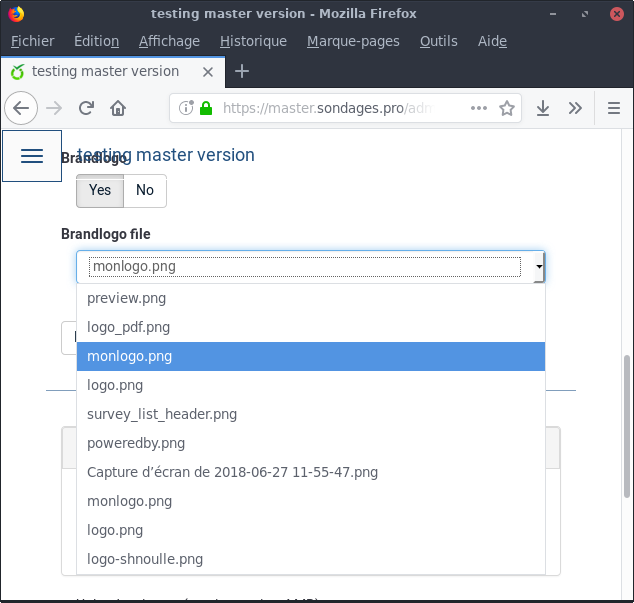Open the Marque-pages menu
Image resolution: width=634 pixels, height=603 pixels.
[x=353, y=41]
